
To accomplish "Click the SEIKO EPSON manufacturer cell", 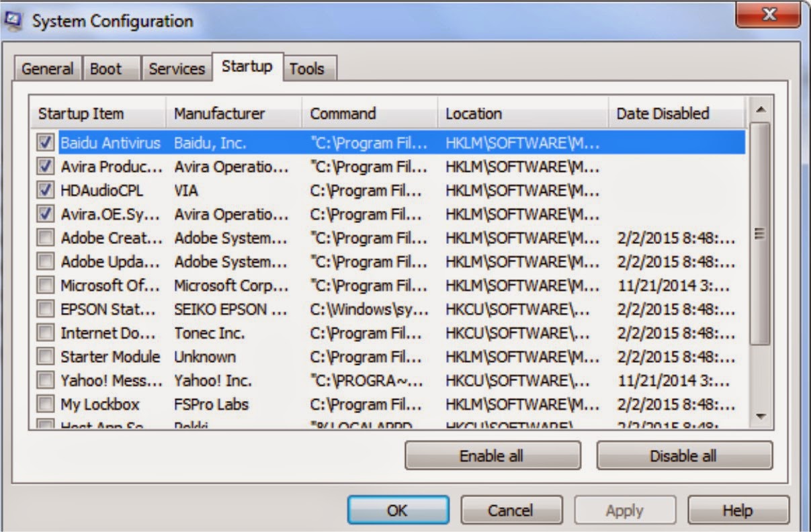I will pyautogui.click(x=230, y=310).
